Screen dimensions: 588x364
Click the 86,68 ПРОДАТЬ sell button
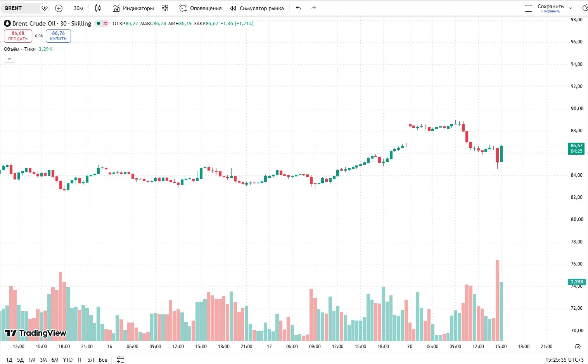(18, 36)
